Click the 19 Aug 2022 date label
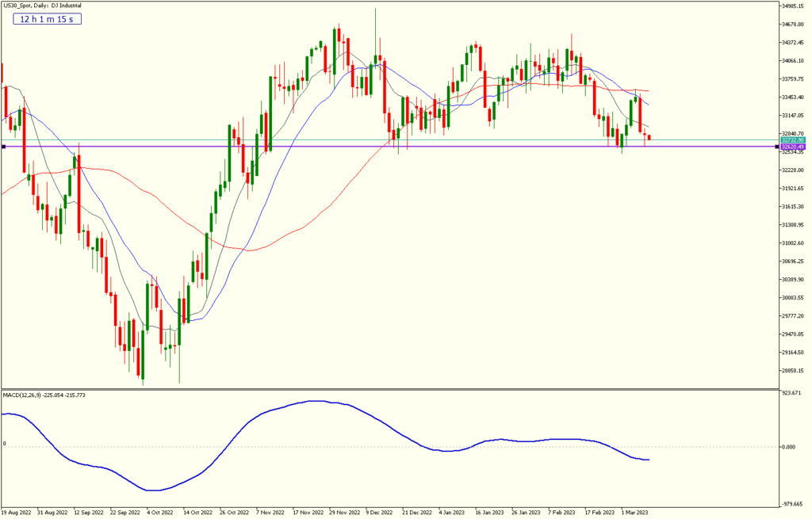Image resolution: width=812 pixels, height=519 pixels. click(x=17, y=513)
